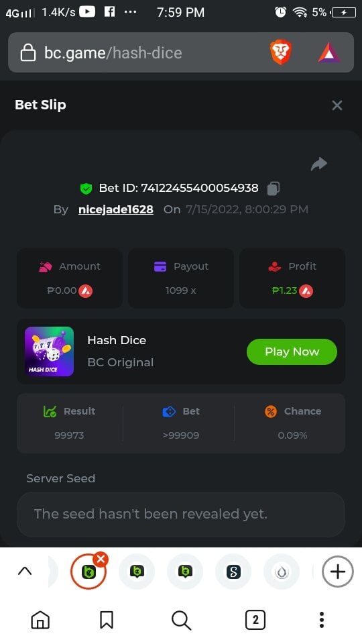Add a new tab with plus button
362x644 pixels.
(x=338, y=572)
